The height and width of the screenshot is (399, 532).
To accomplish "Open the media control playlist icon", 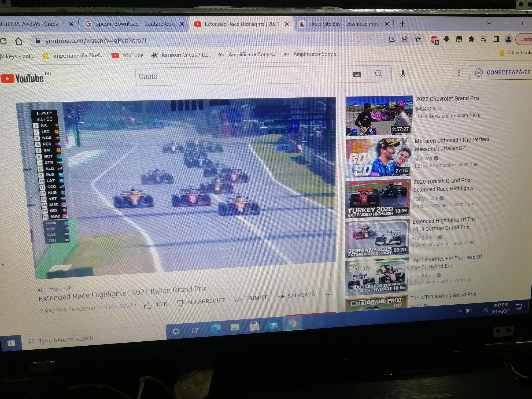I will pos(483,39).
